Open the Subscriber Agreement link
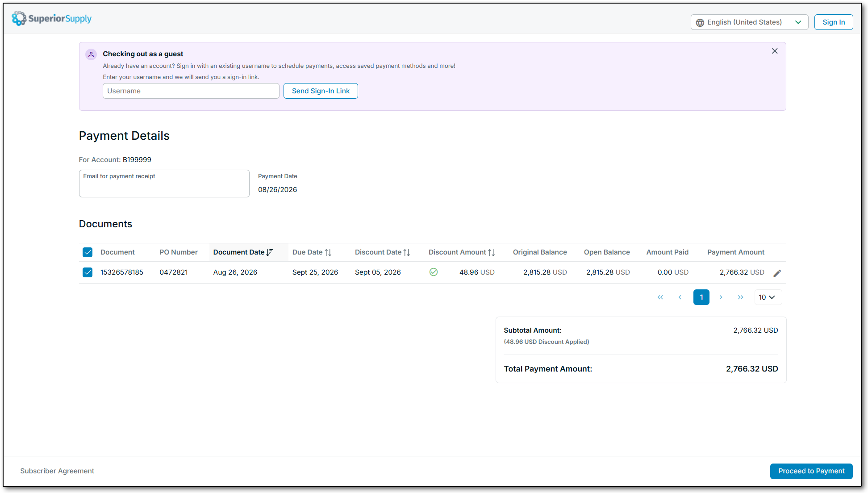Screen dimensions: 868x493 (57, 471)
